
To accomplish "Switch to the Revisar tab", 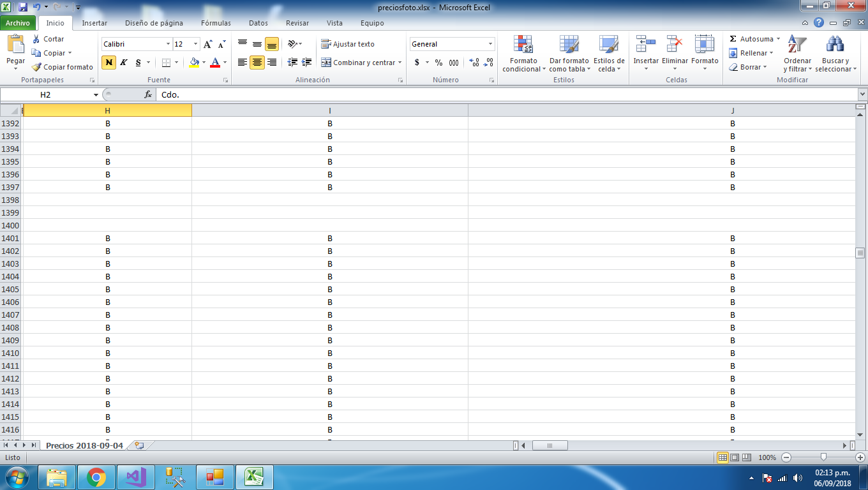I will 297,23.
